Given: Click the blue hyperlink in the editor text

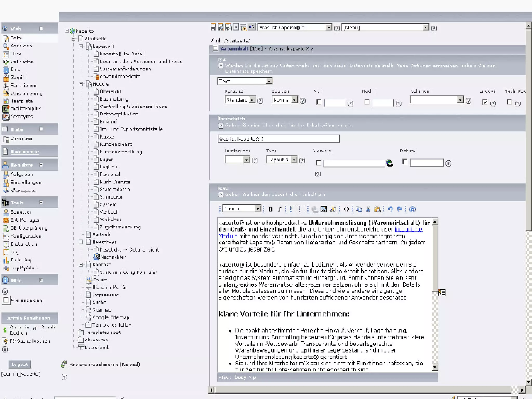Looking at the screenshot, I should (x=409, y=230).
